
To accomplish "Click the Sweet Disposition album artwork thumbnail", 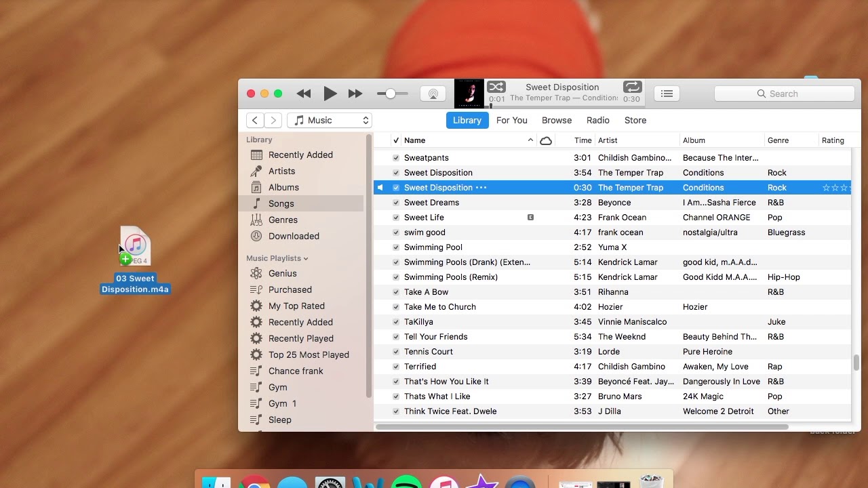I will coord(469,94).
